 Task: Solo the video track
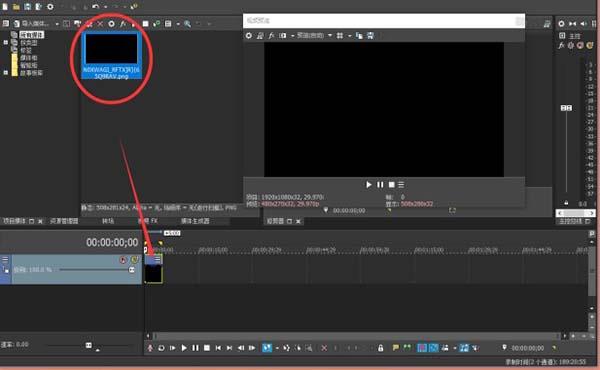(134, 260)
